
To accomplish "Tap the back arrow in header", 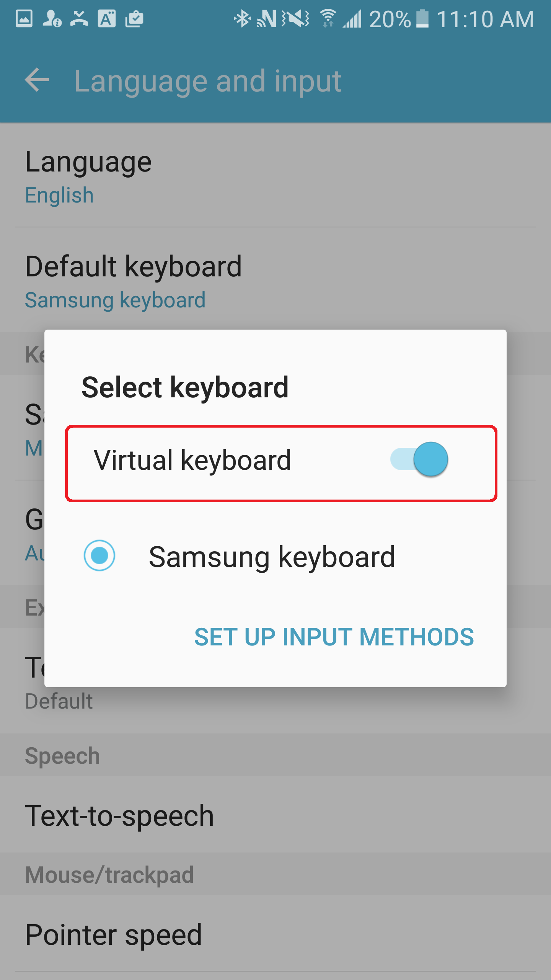I will [x=37, y=80].
